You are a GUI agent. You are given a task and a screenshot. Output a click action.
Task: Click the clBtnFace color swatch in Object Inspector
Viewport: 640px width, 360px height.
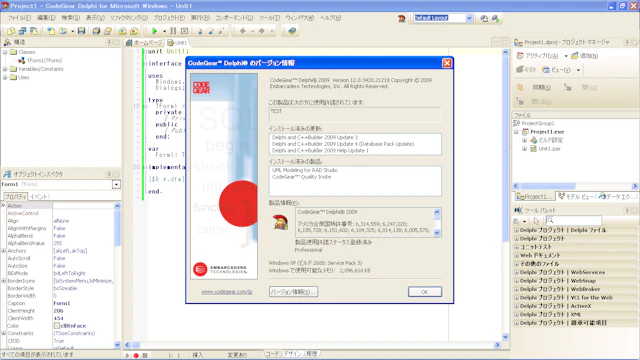coord(57,326)
